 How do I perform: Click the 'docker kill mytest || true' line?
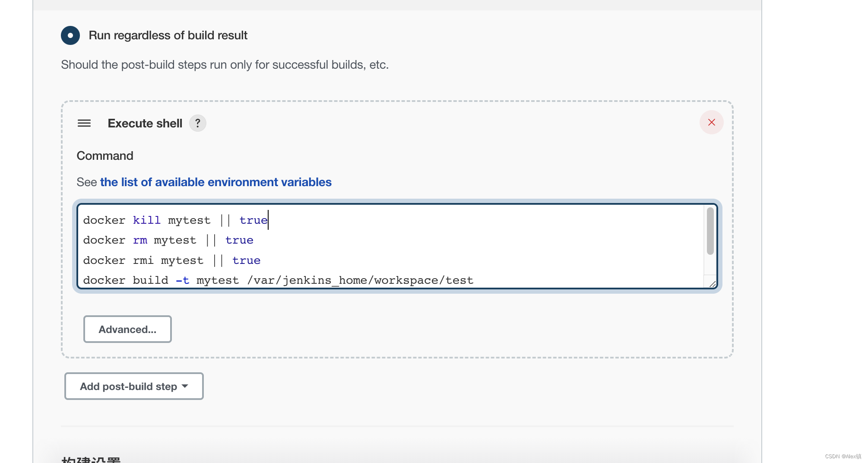coord(175,220)
